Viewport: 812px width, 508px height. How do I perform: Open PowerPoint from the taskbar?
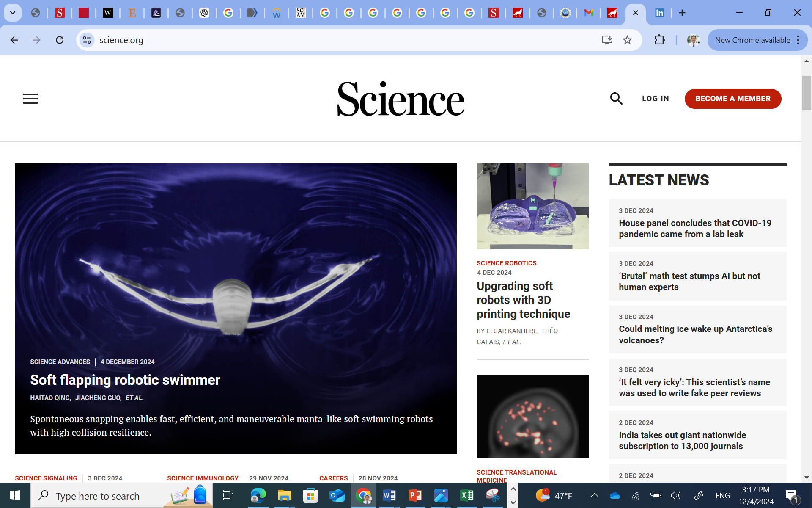point(415,495)
